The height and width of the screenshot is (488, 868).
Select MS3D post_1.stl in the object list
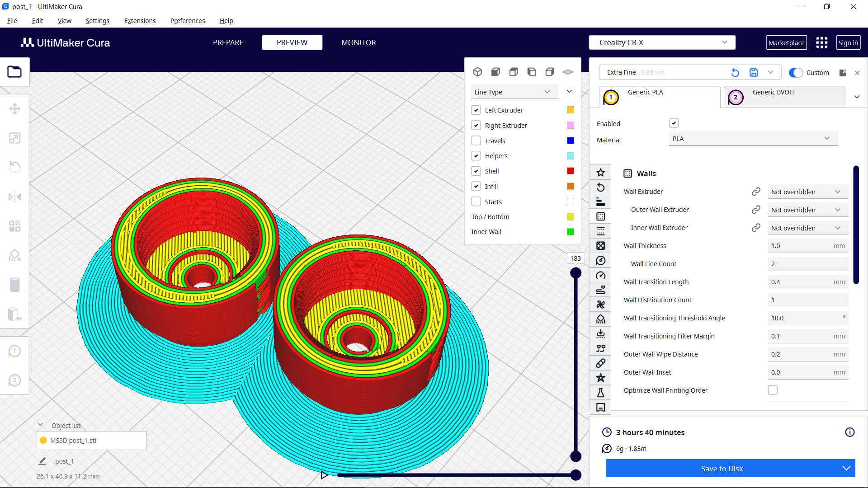(x=91, y=440)
